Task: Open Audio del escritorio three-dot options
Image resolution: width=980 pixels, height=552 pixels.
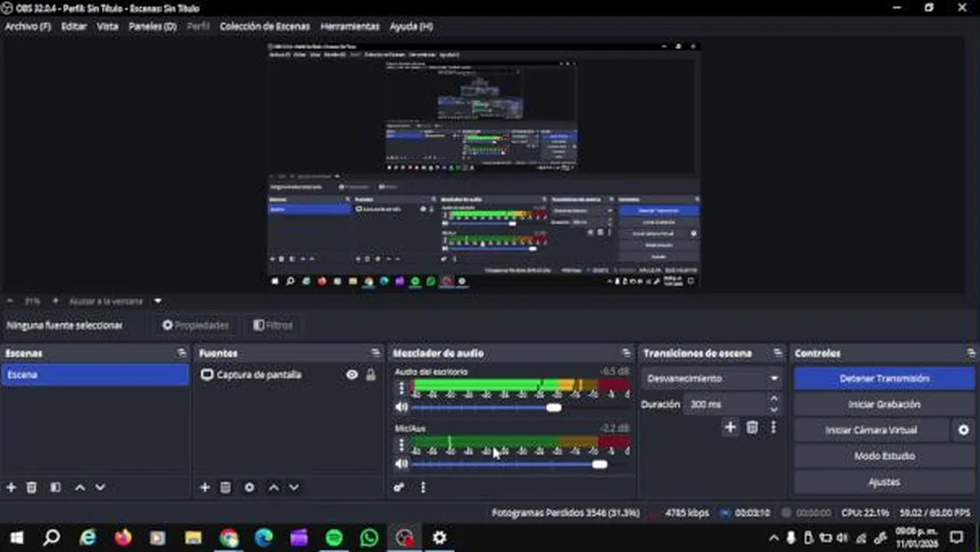Action: (401, 388)
